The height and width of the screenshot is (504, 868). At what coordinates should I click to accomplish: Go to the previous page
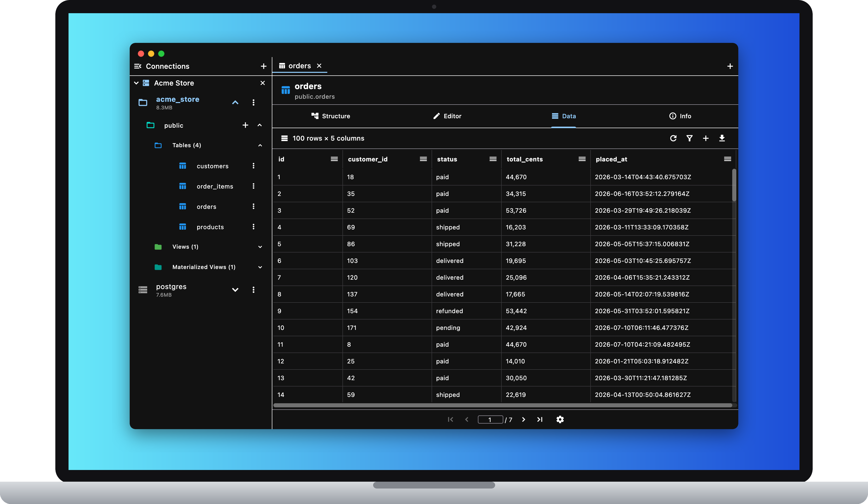[x=467, y=419]
